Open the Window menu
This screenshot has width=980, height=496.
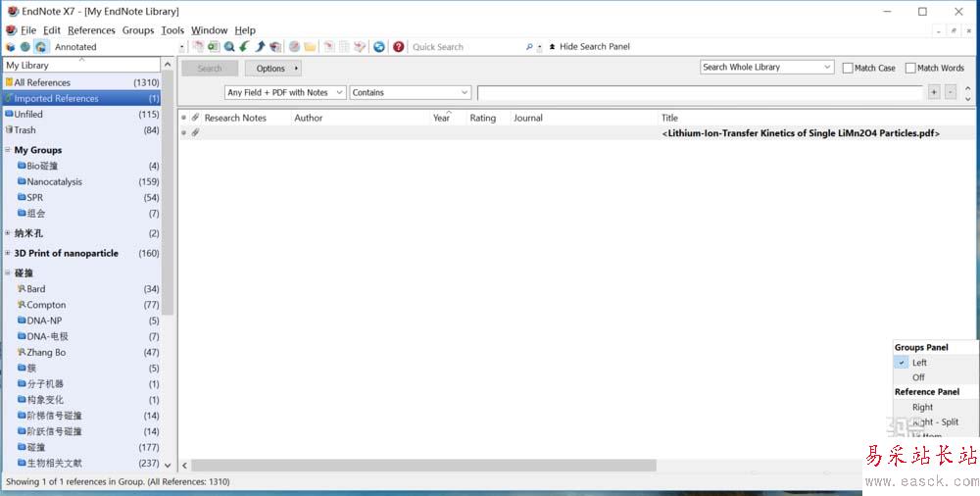210,30
